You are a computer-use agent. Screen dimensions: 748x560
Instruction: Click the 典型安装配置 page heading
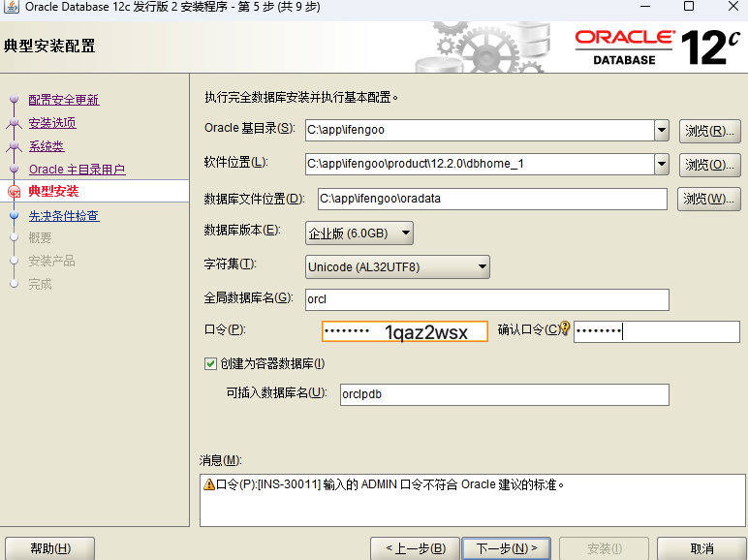[49, 46]
